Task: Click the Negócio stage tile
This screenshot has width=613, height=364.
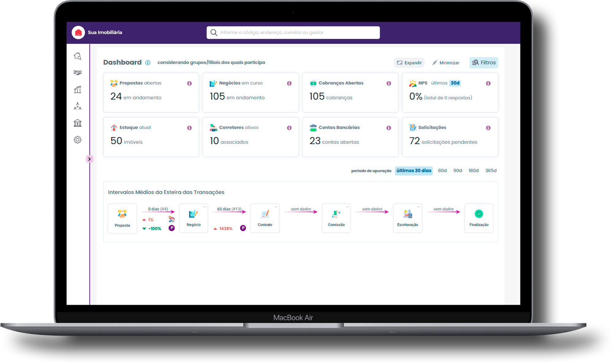Action: pyautogui.click(x=194, y=218)
